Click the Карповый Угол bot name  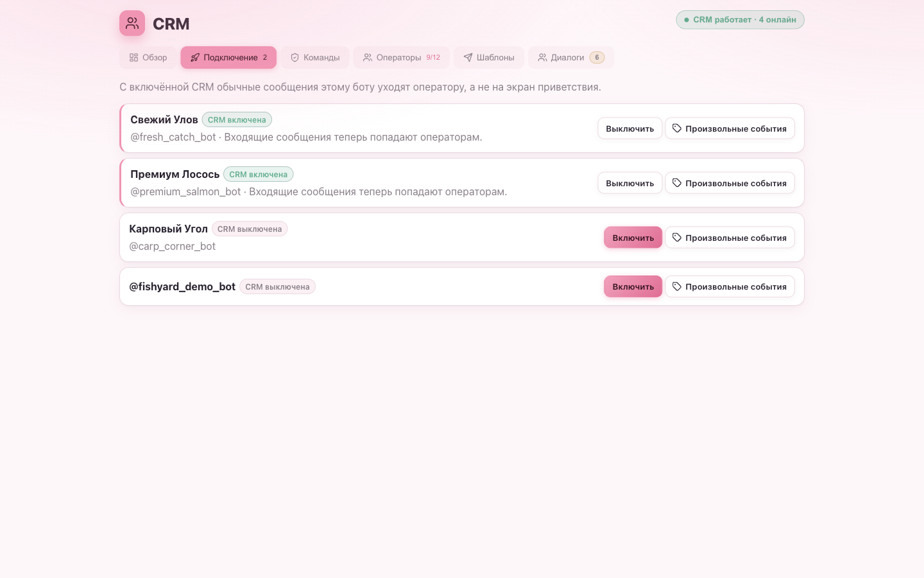168,229
